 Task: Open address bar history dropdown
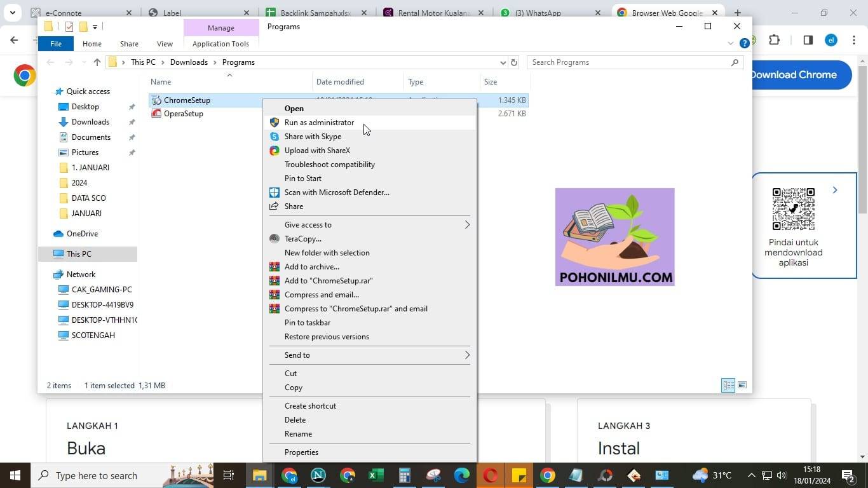click(503, 62)
